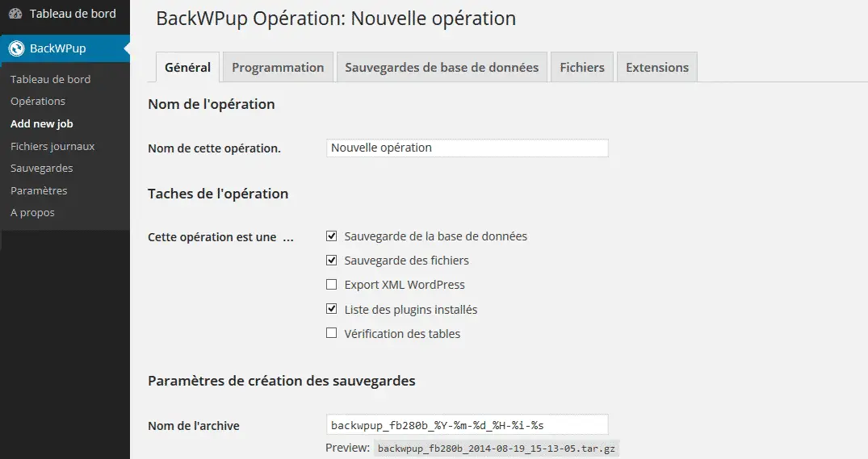The height and width of the screenshot is (459, 868).
Task: Click the Cette opération est une label
Action: coord(220,237)
